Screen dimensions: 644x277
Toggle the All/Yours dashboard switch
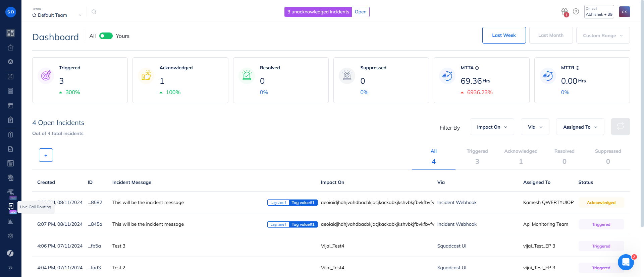coord(106,36)
